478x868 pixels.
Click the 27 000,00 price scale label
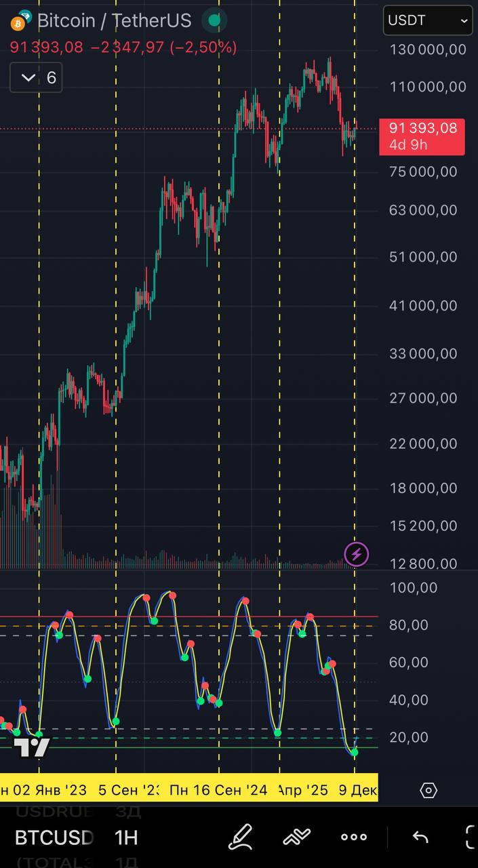pyautogui.click(x=423, y=398)
